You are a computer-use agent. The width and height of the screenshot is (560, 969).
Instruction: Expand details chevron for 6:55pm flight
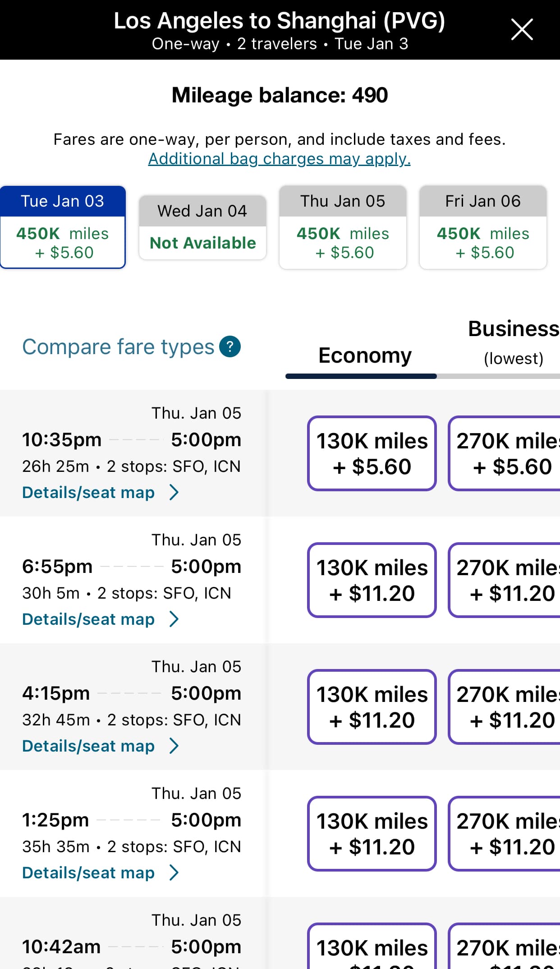point(174,619)
